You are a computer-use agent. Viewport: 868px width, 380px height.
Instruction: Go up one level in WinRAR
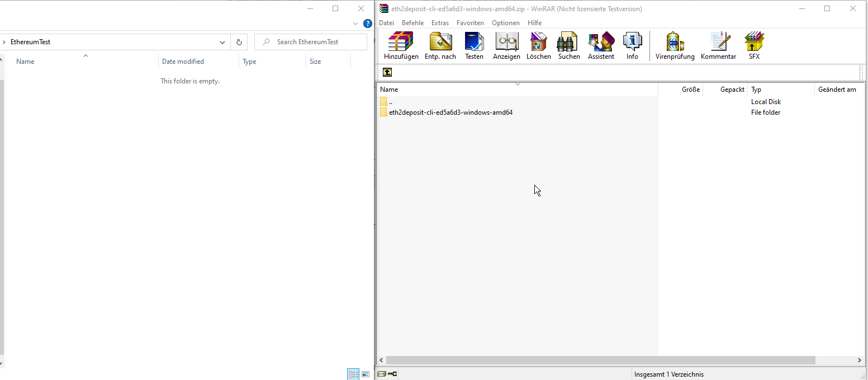pos(387,72)
